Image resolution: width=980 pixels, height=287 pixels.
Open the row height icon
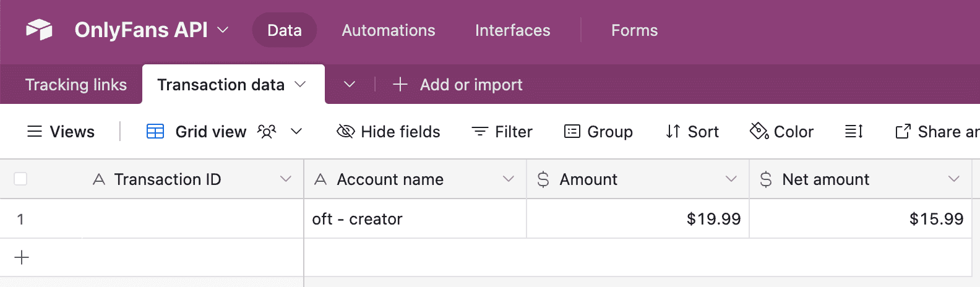click(854, 132)
